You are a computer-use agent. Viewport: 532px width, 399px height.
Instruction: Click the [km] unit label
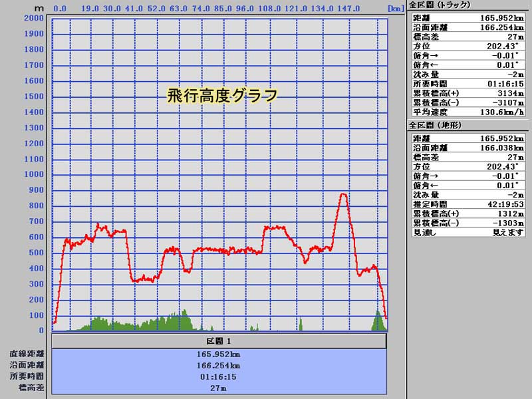coord(396,9)
